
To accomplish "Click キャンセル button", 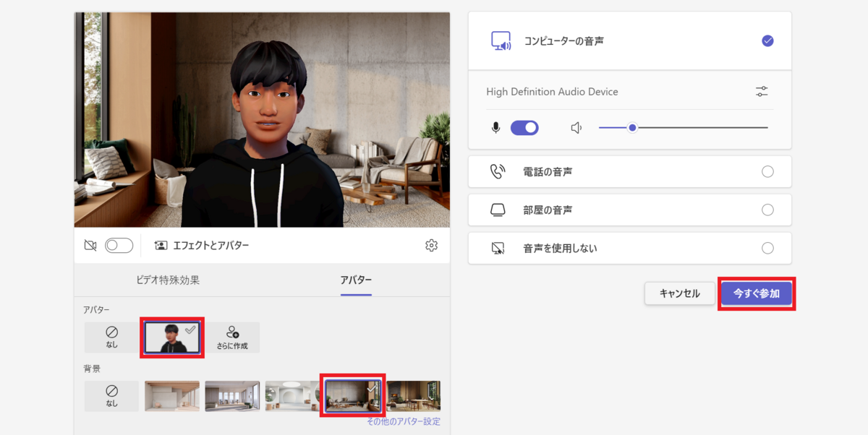I will pos(680,294).
